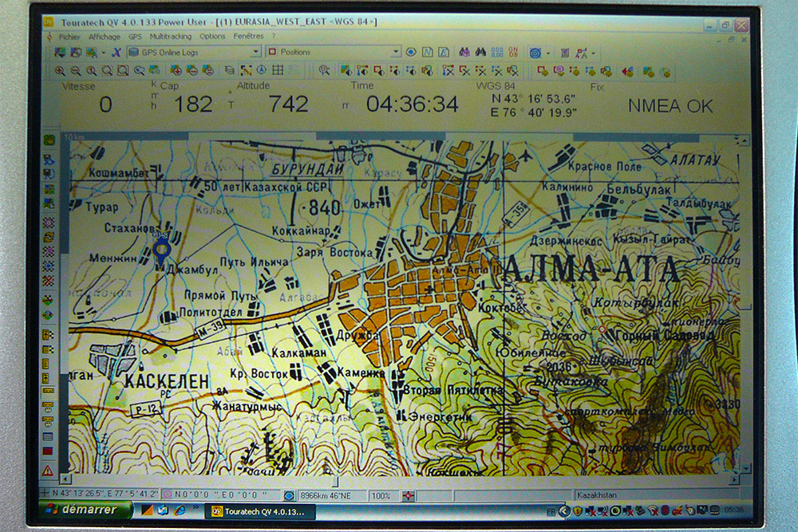Click the N document icon
This screenshot has height=532, width=798.
tap(428, 52)
